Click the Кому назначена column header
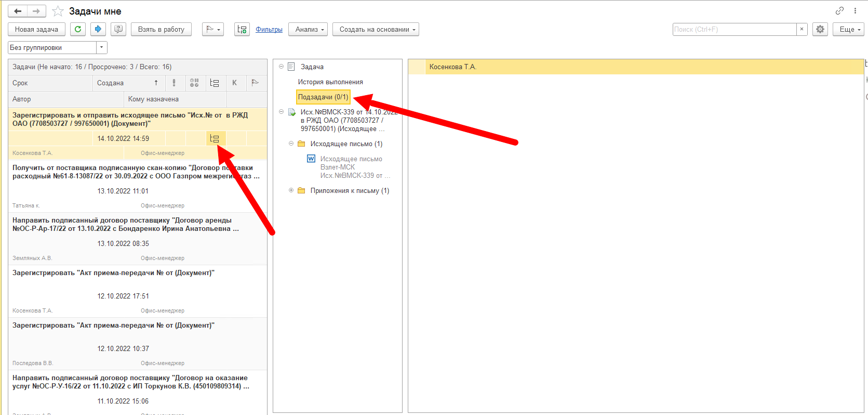 point(175,99)
